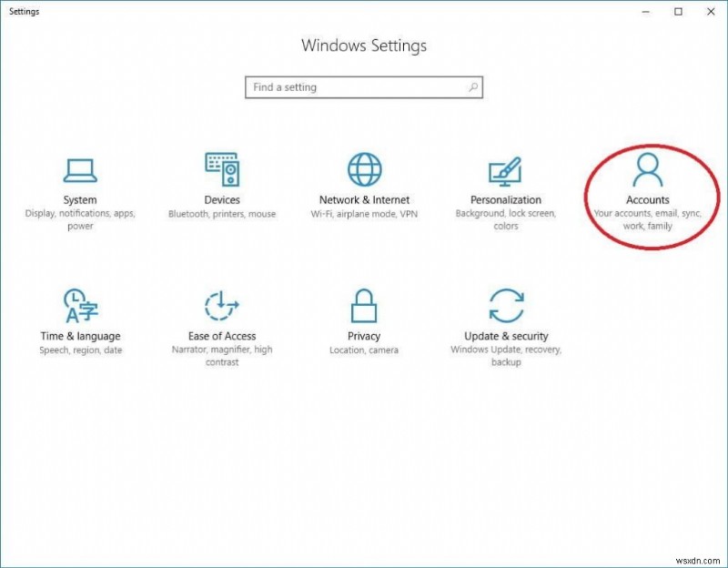Open the Devices settings icon
Viewport: 728px width, 568px height.
coord(222,169)
